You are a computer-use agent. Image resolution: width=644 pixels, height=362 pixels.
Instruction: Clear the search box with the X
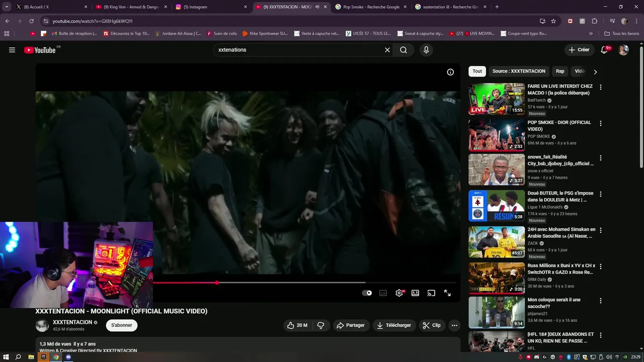387,50
